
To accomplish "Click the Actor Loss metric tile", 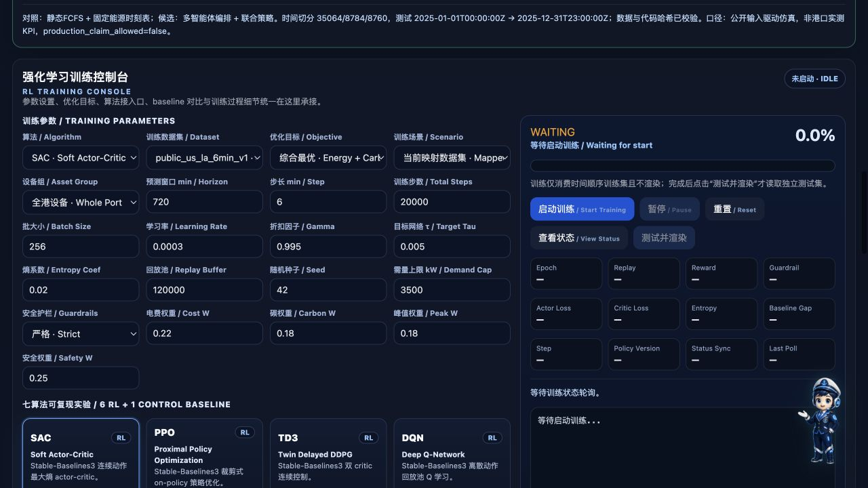I will pyautogui.click(x=566, y=314).
